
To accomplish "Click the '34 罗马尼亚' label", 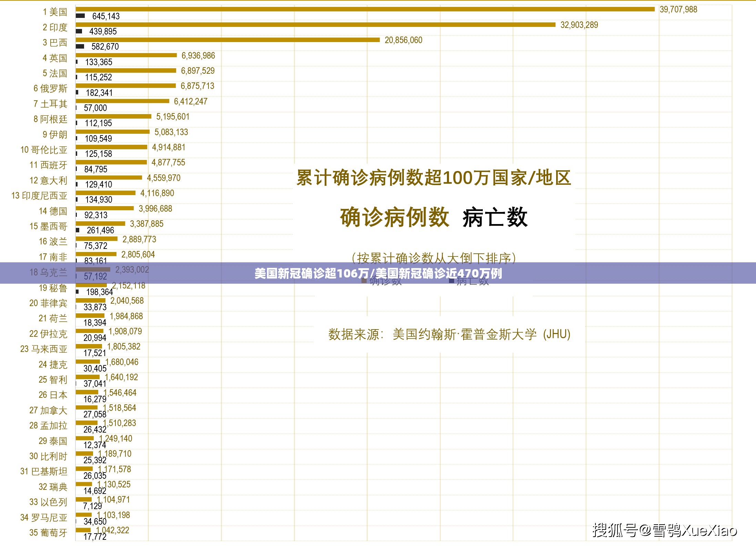I will [x=44, y=517].
